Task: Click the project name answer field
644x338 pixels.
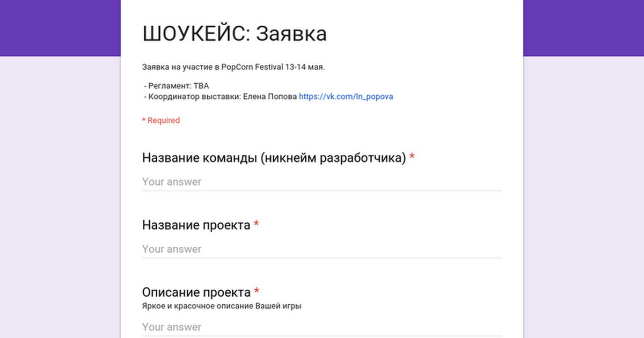Action: [321, 249]
